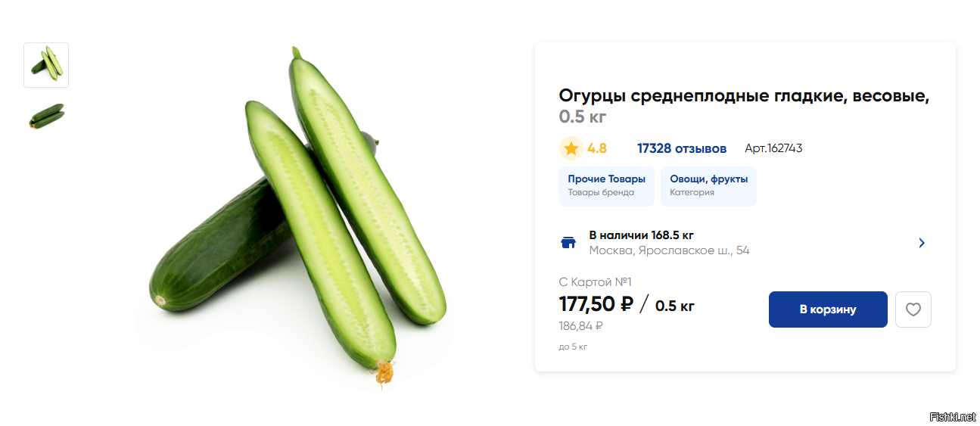This screenshot has width=980, height=426.
Task: Open the 17328 отзывов reviews link
Action: [681, 148]
